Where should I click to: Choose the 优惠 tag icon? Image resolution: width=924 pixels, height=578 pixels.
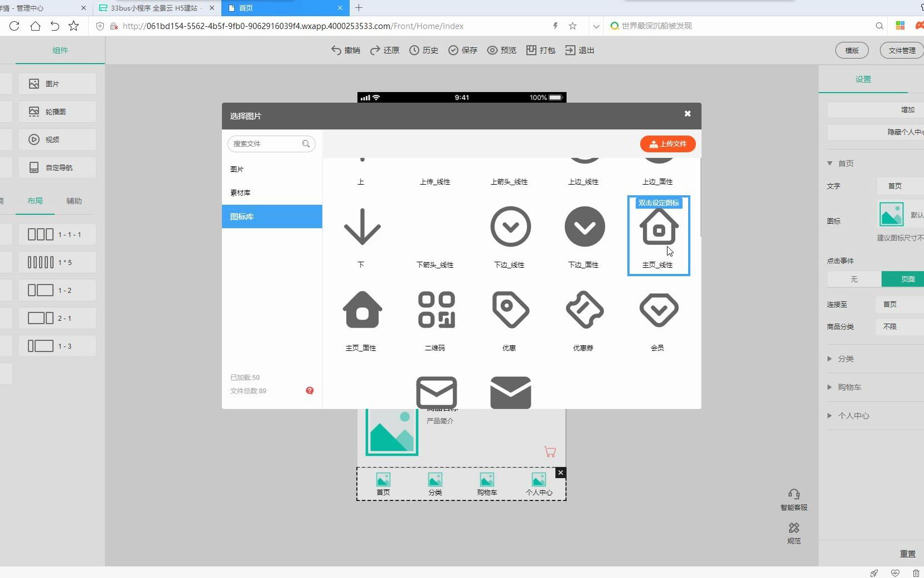click(511, 310)
